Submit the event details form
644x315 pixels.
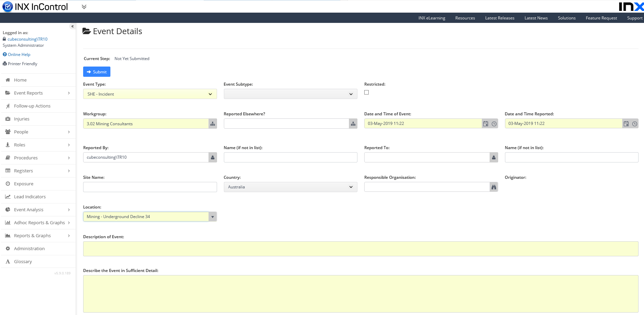(x=96, y=72)
